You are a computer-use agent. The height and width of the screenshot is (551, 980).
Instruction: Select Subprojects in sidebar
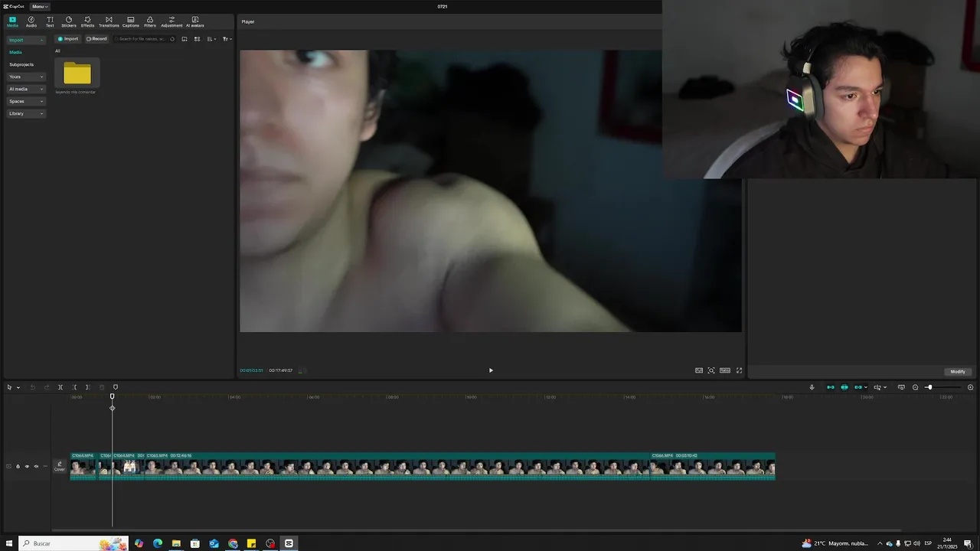coord(21,64)
